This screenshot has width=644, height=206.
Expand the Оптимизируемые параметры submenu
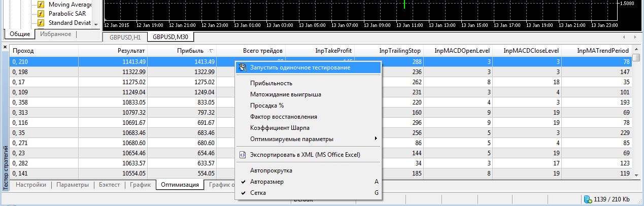click(292, 139)
